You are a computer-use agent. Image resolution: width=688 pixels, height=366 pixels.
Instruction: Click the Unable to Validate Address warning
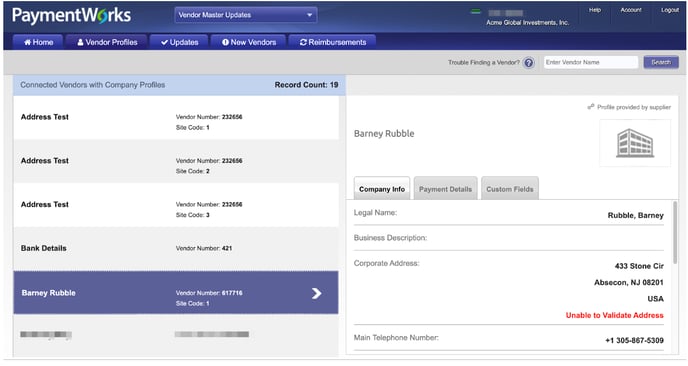614,315
